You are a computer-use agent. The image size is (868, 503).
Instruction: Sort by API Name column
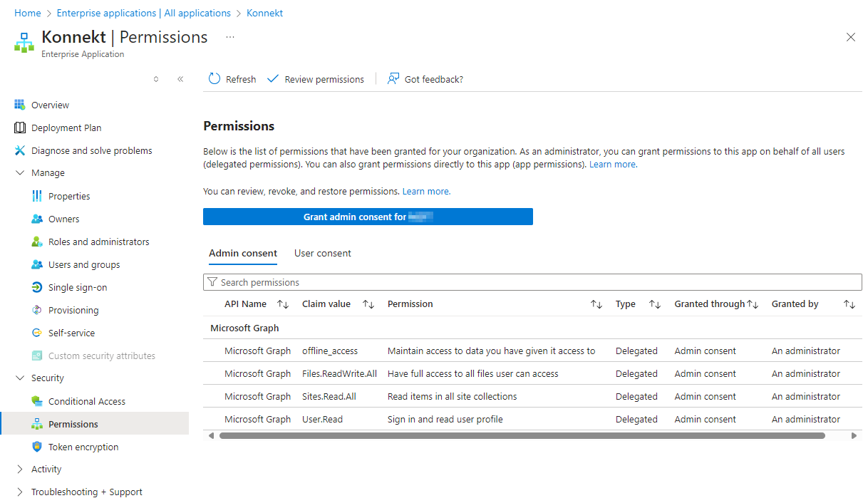283,304
